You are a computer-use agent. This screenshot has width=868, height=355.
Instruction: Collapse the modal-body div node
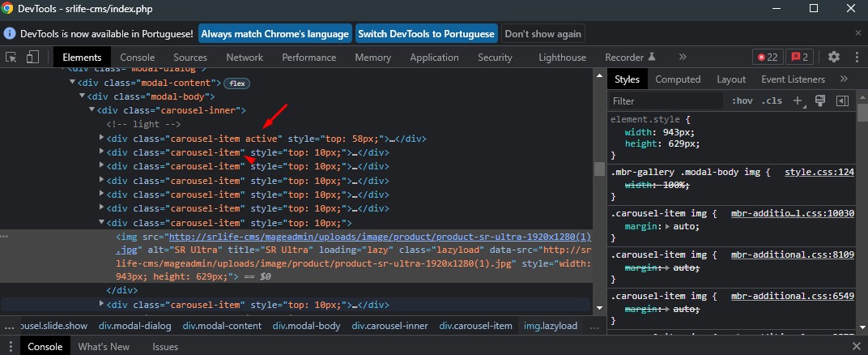coord(83,96)
